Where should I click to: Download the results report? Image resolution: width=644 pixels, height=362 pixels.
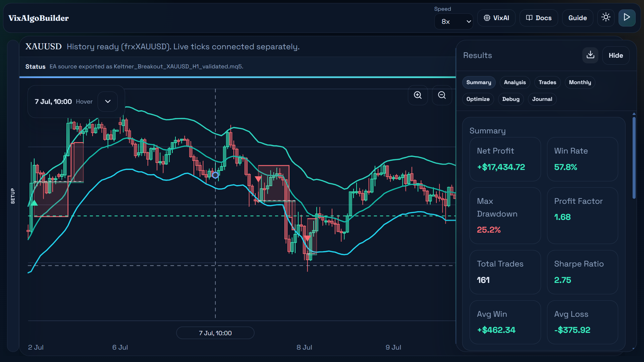click(590, 55)
